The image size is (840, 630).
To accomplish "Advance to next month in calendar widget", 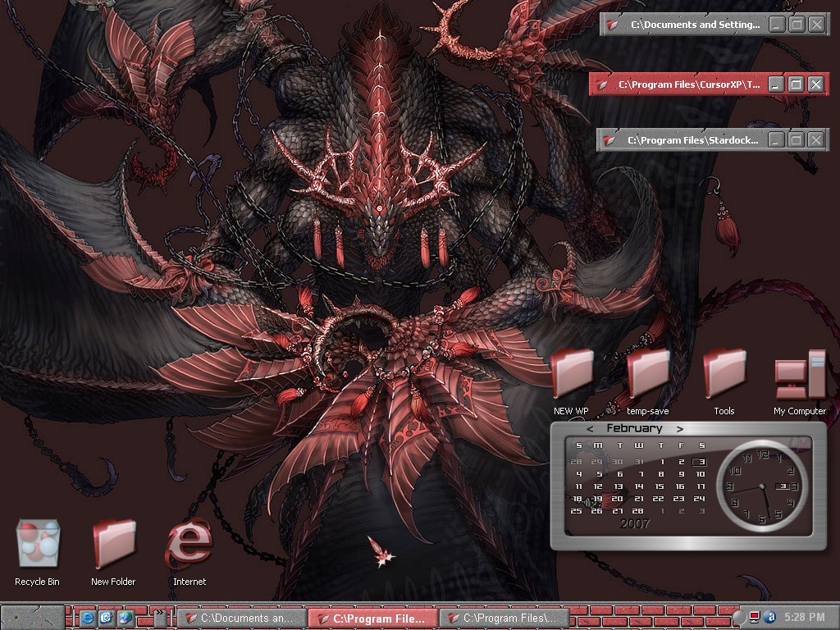I will tap(679, 428).
